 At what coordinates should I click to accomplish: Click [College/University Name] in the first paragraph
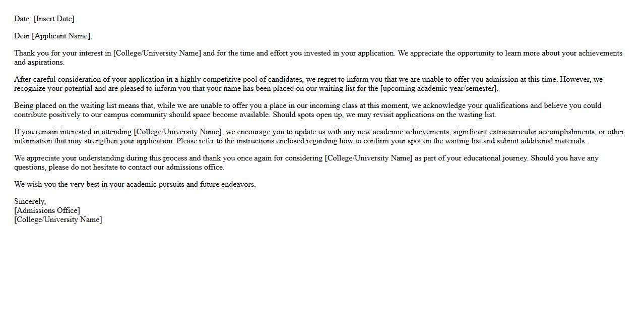pyautogui.click(x=157, y=53)
